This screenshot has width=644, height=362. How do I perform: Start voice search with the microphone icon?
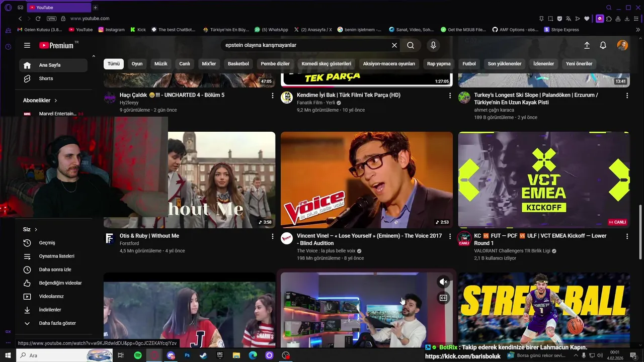(433, 45)
